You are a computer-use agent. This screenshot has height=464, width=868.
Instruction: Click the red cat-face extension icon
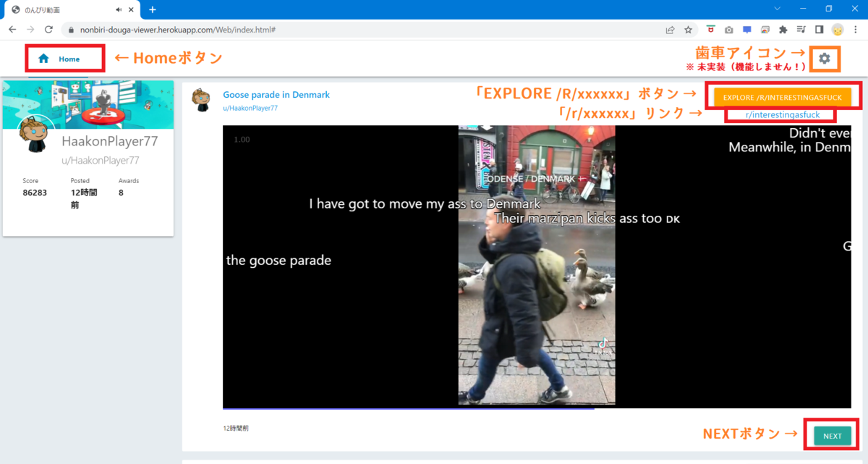tap(711, 30)
